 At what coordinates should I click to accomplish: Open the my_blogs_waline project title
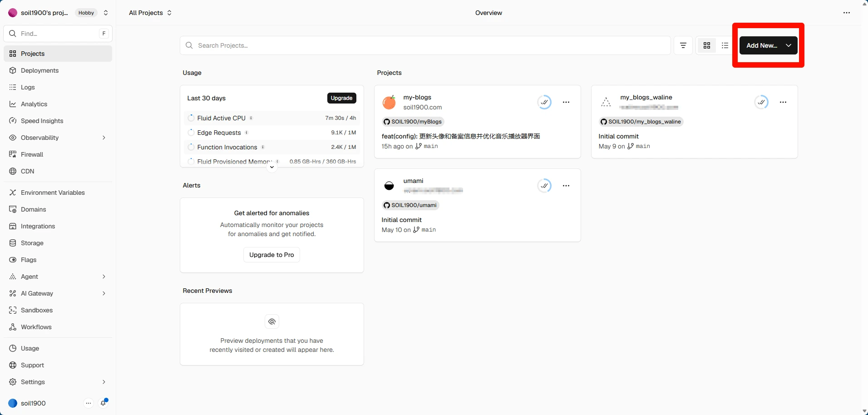(x=646, y=97)
